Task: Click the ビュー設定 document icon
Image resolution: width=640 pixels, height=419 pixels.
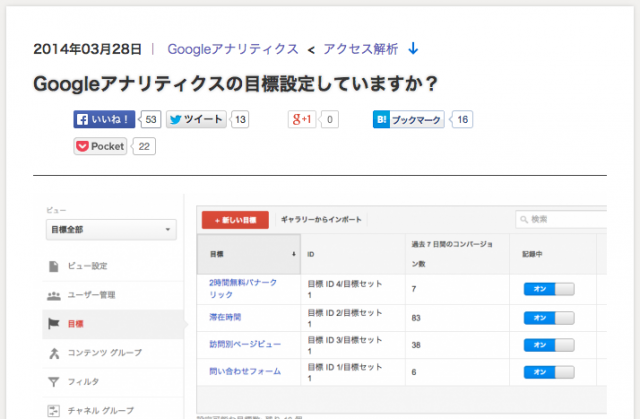Action: click(x=53, y=266)
